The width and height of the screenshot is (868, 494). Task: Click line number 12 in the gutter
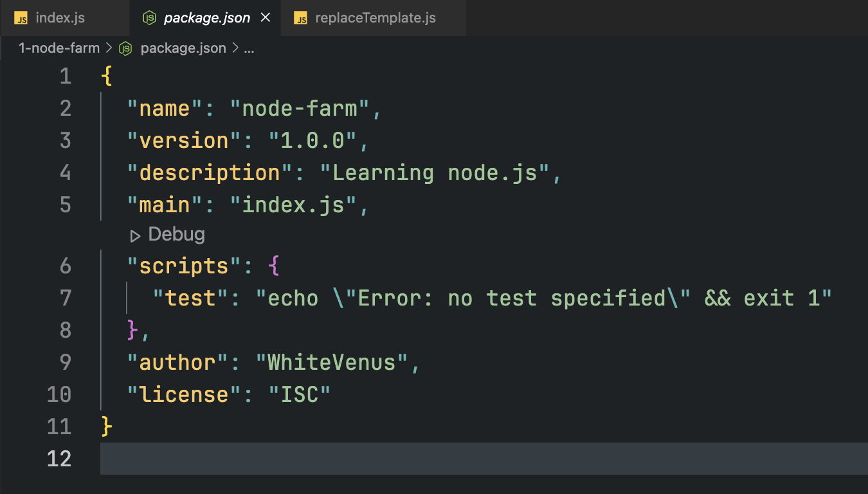pos(59,459)
